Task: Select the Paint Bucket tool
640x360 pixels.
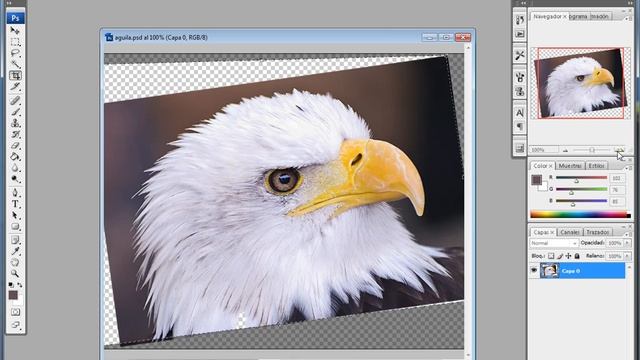Action: point(16,157)
